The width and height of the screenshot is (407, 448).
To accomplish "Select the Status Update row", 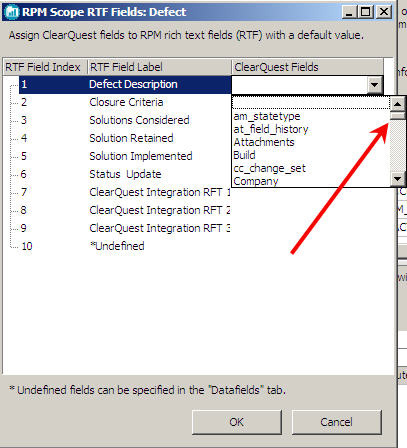I will 125,174.
